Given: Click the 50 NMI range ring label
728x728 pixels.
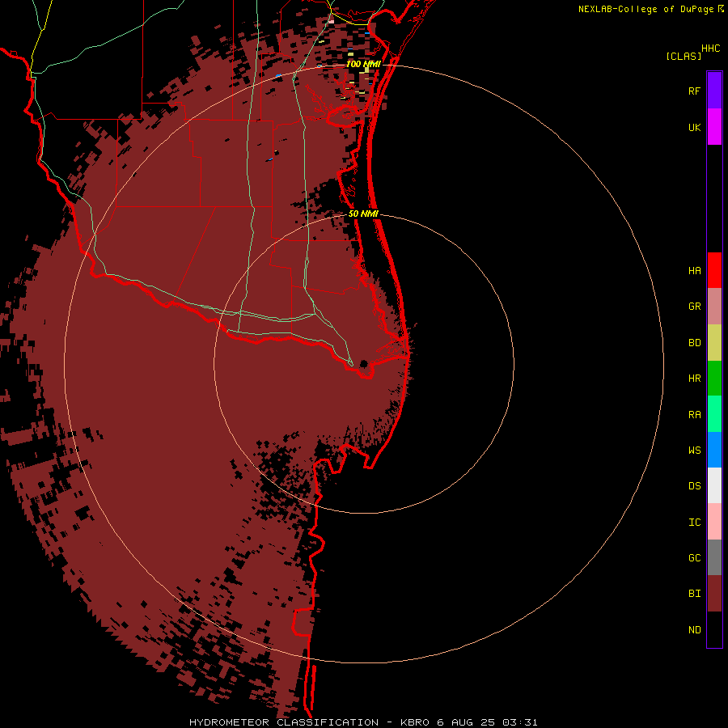Looking at the screenshot, I should 363,214.
